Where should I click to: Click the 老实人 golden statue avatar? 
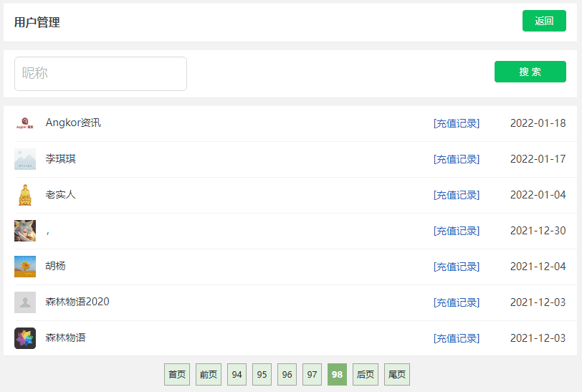tap(25, 195)
